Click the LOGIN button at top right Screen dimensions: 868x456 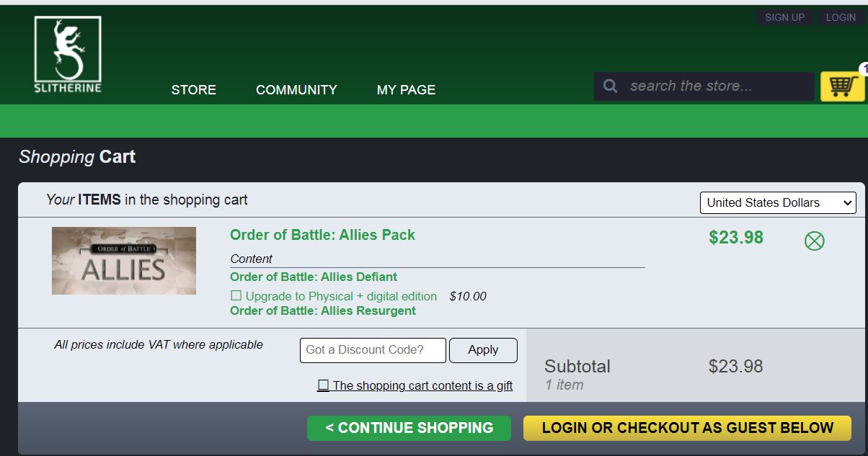point(841,17)
